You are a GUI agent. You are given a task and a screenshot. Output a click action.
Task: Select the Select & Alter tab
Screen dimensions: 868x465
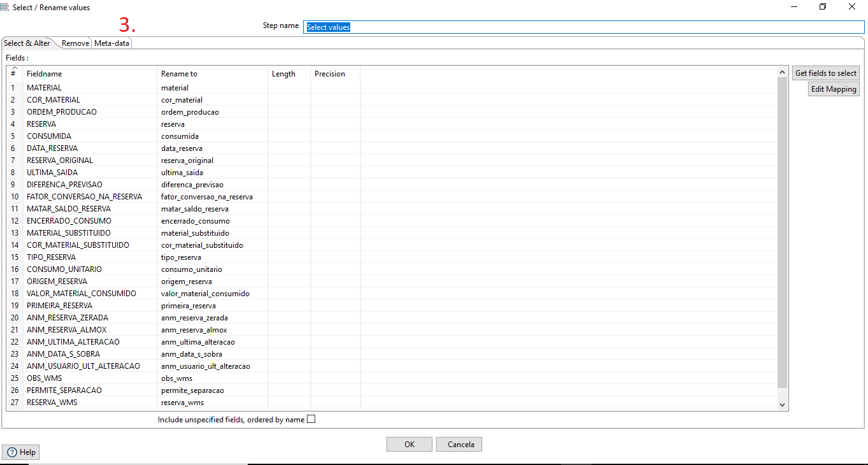(x=26, y=43)
